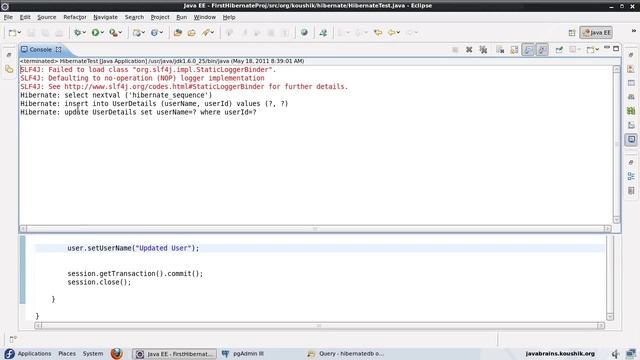Screen dimensions: 640x360
Task: Expand the New Java Class dropdown arrow
Action: tap(161, 33)
